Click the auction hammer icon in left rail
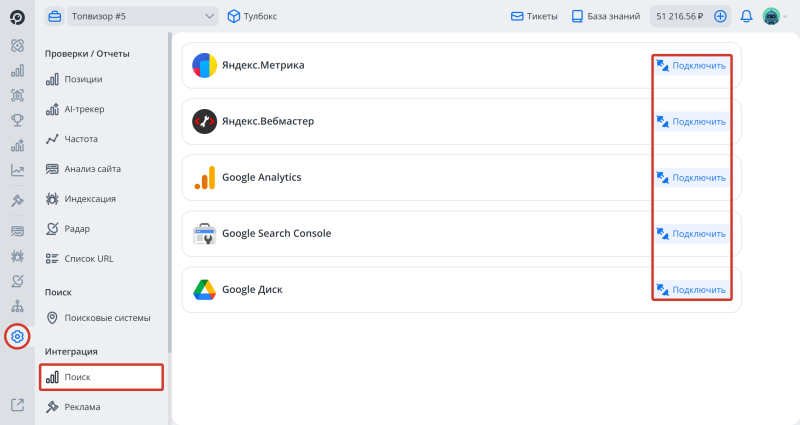This screenshot has width=800, height=425. coord(17,200)
